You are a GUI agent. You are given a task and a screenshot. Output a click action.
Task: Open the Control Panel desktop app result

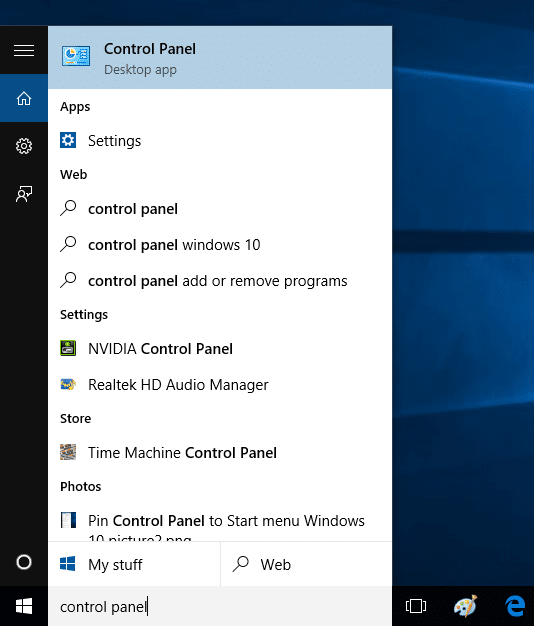[x=220, y=57]
